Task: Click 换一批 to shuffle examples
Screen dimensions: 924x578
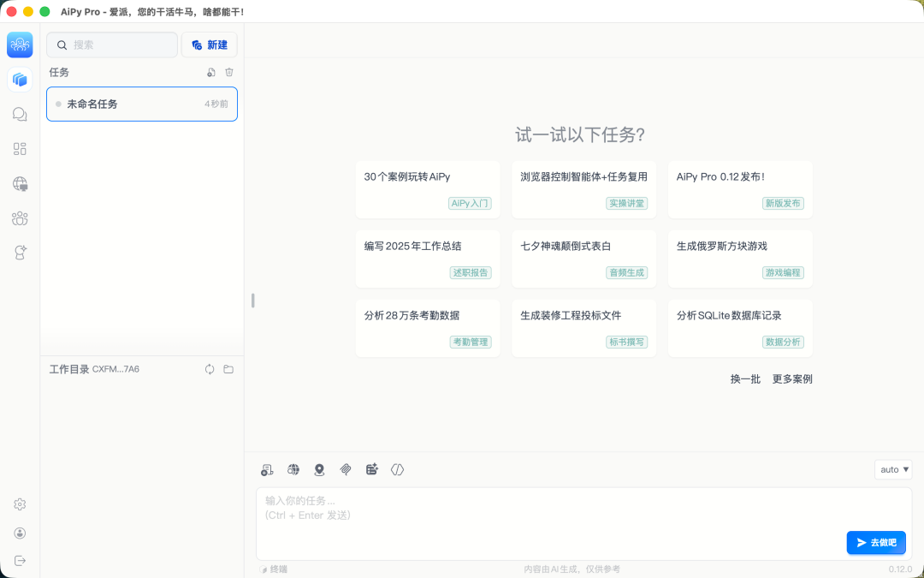Action: (x=745, y=379)
